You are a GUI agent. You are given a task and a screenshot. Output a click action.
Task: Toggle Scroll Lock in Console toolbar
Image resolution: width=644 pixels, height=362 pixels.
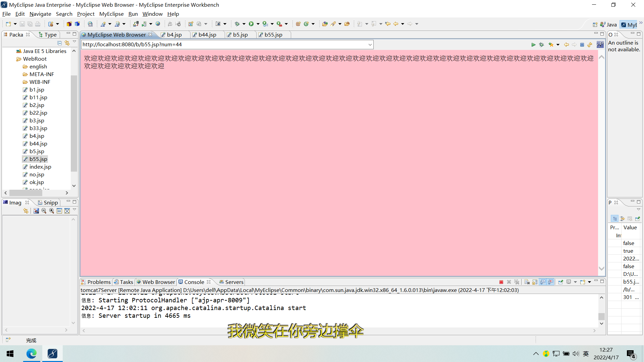(x=535, y=282)
